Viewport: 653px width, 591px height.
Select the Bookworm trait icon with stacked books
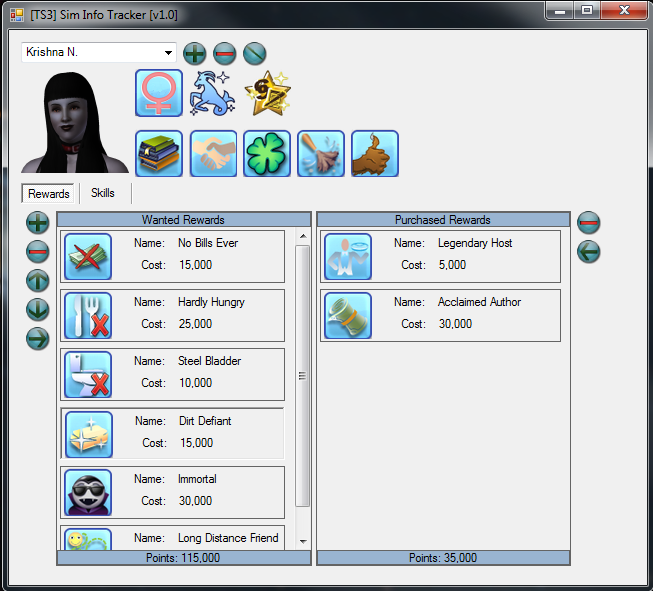pyautogui.click(x=159, y=153)
